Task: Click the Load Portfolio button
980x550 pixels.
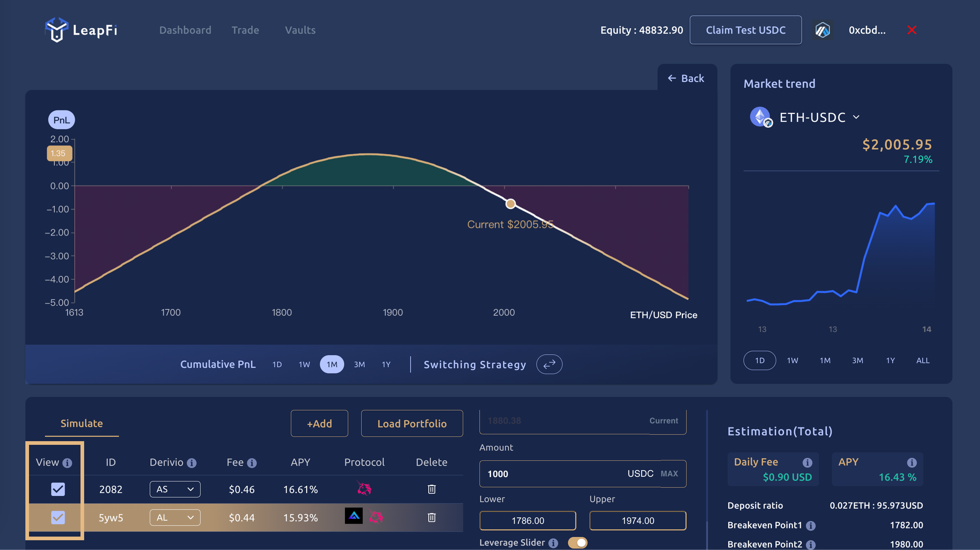Action: coord(412,424)
